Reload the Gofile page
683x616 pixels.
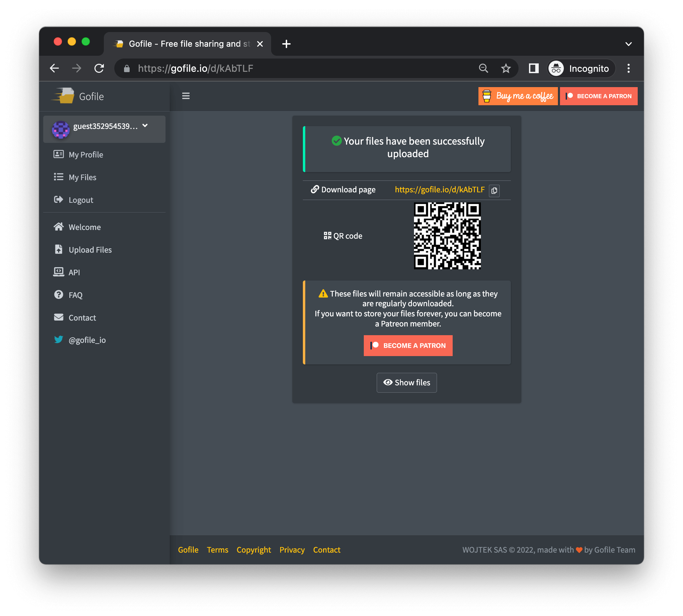99,68
